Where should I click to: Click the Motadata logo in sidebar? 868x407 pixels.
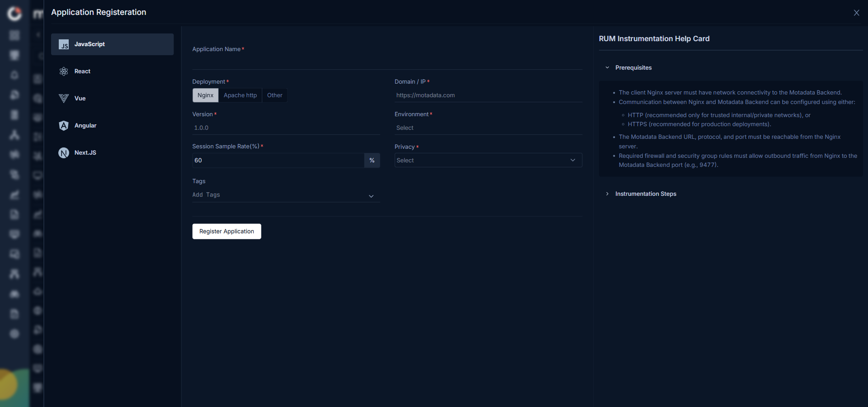click(14, 14)
